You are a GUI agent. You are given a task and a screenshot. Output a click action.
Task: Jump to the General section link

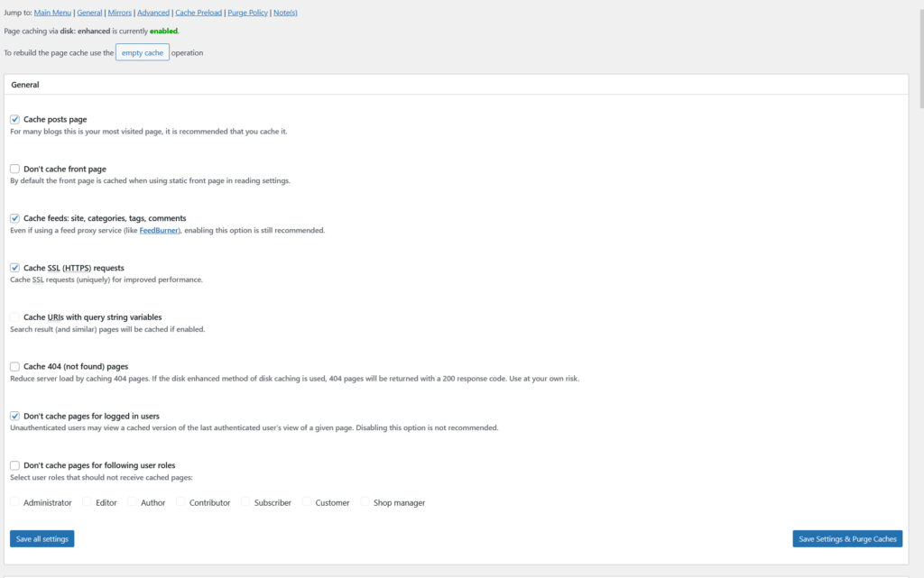pos(89,13)
